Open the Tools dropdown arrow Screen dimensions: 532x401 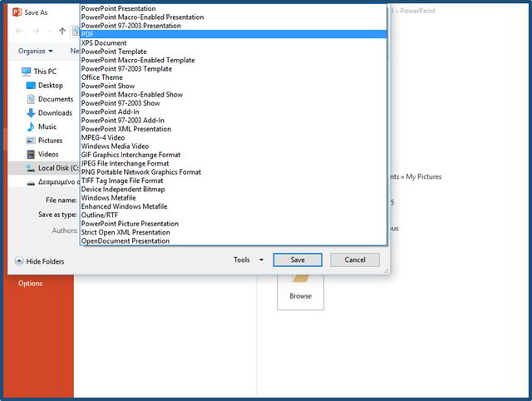pyautogui.click(x=261, y=260)
